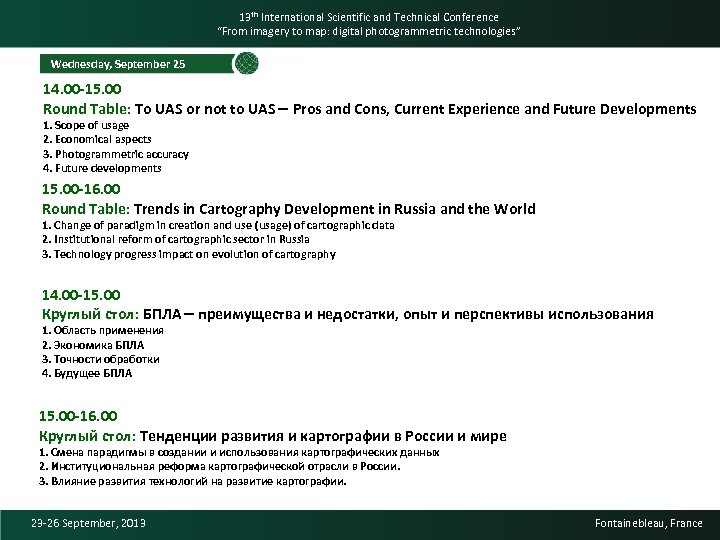Viewport: 720px width, 540px height.
Task: Click item '3. Точности обработки'
Action: (x=101, y=360)
